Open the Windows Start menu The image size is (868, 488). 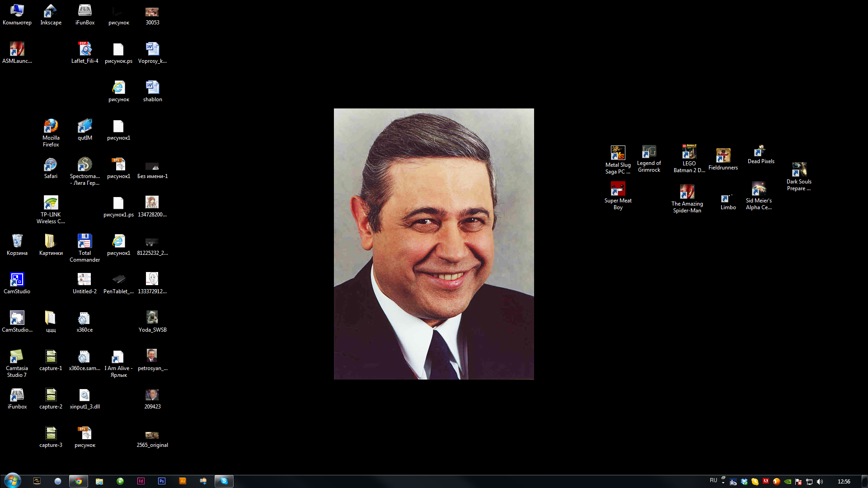pos(12,481)
